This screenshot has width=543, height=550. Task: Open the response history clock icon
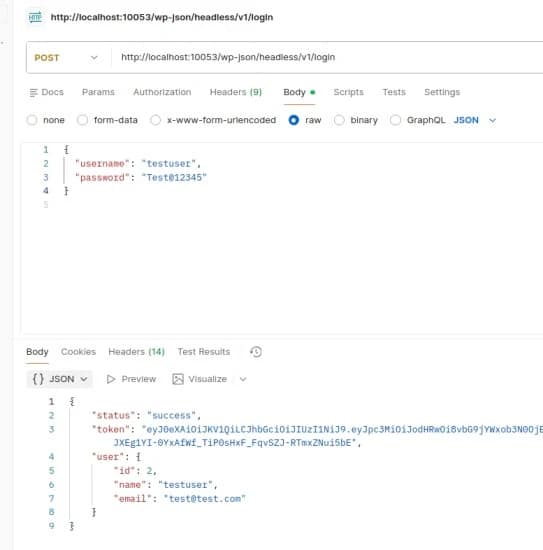click(256, 352)
